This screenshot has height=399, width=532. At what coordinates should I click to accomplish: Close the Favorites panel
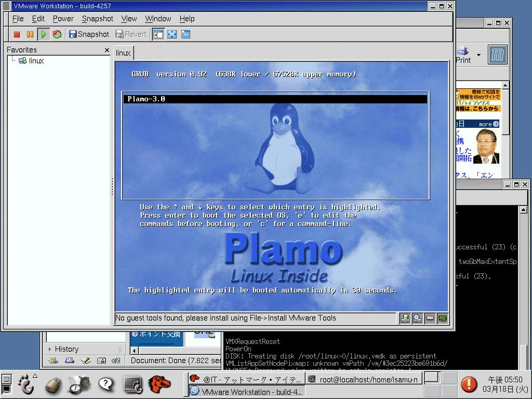107,50
